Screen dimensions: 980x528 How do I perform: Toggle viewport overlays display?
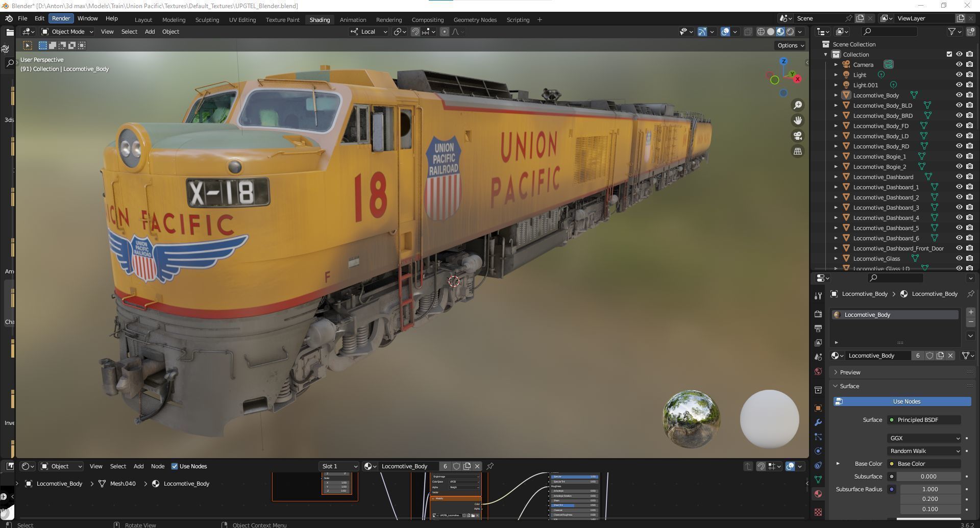click(x=725, y=32)
